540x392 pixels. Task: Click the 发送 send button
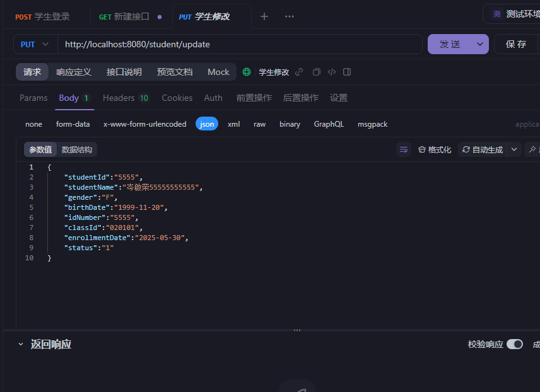point(450,44)
